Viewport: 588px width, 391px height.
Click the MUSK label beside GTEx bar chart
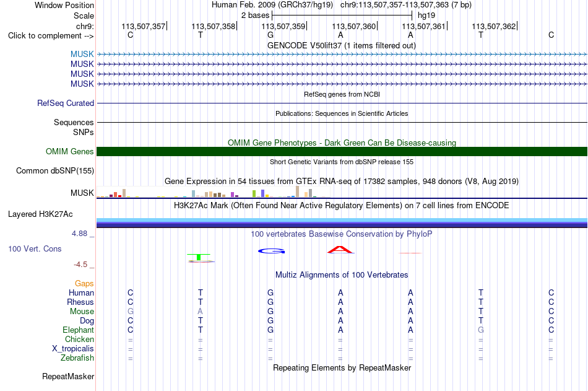click(82, 193)
